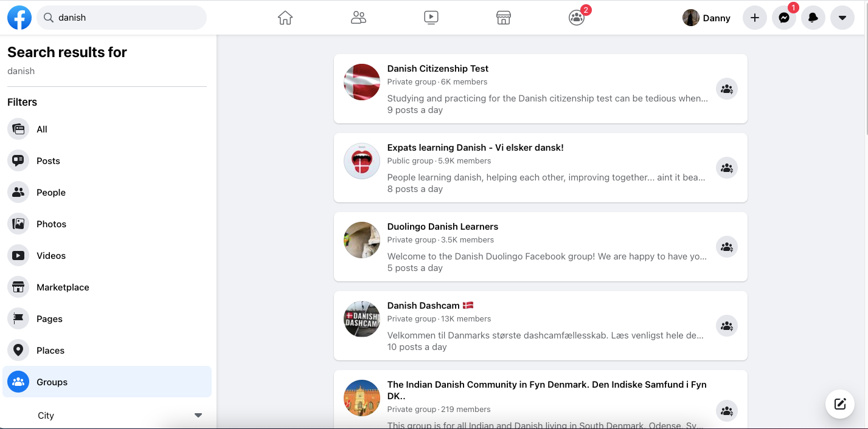Join the Danish Citizenship Test group
Viewport: 868px width, 429px height.
click(x=726, y=89)
